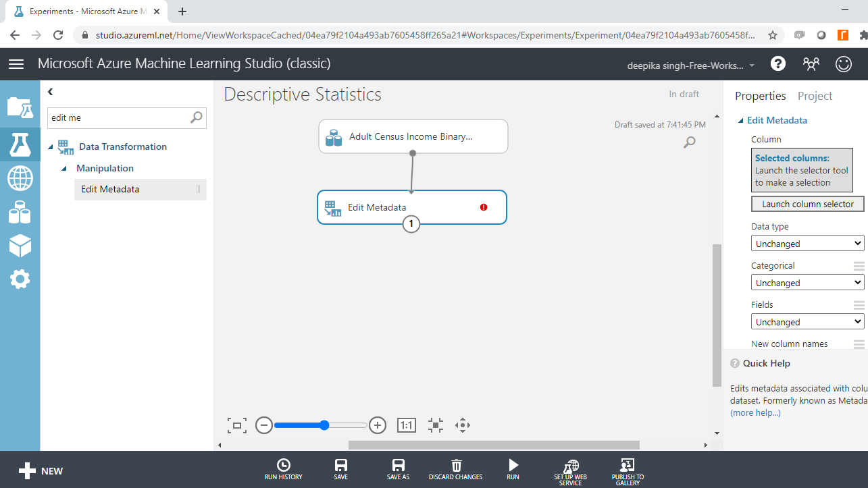Screen dimensions: 868x488
Task: Select Edit Metadata module in palette
Action: pos(140,189)
